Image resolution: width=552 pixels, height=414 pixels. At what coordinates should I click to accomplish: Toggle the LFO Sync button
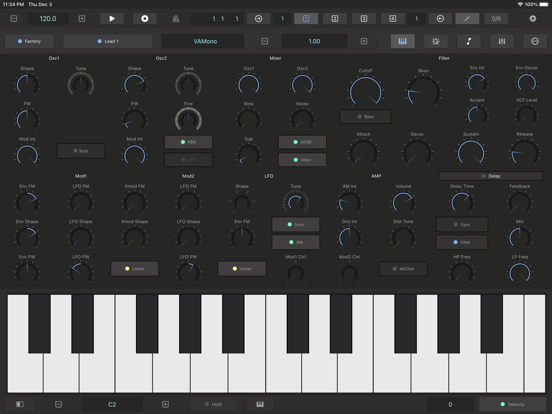(296, 224)
